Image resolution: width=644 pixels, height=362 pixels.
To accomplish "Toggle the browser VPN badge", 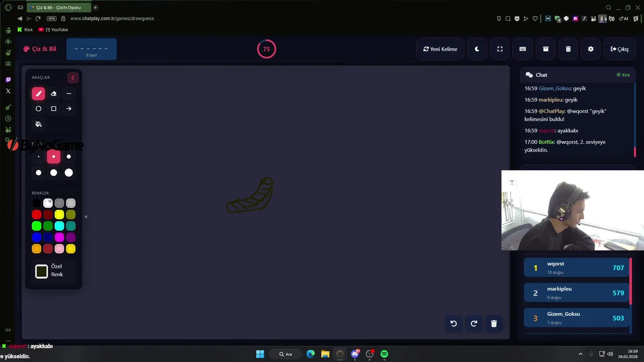I will point(51,19).
